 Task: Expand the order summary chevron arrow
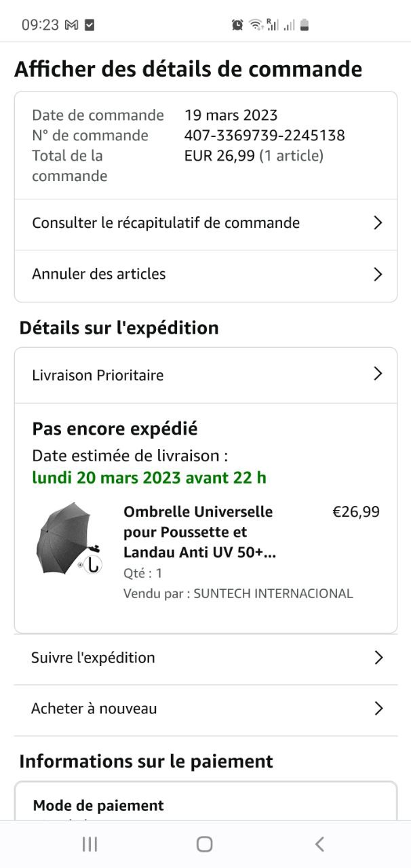[x=378, y=223]
